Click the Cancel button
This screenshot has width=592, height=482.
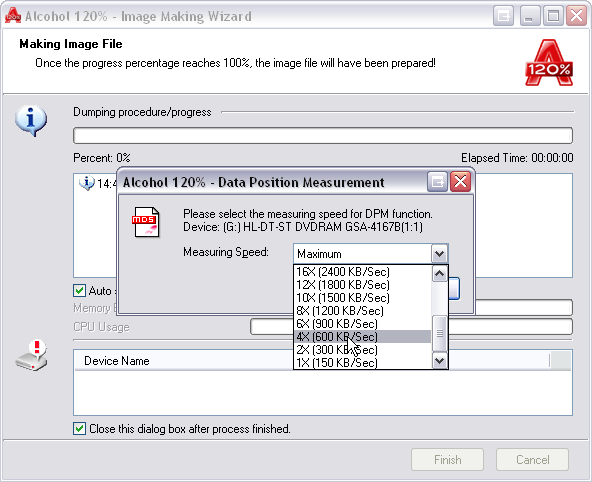pyautogui.click(x=532, y=460)
